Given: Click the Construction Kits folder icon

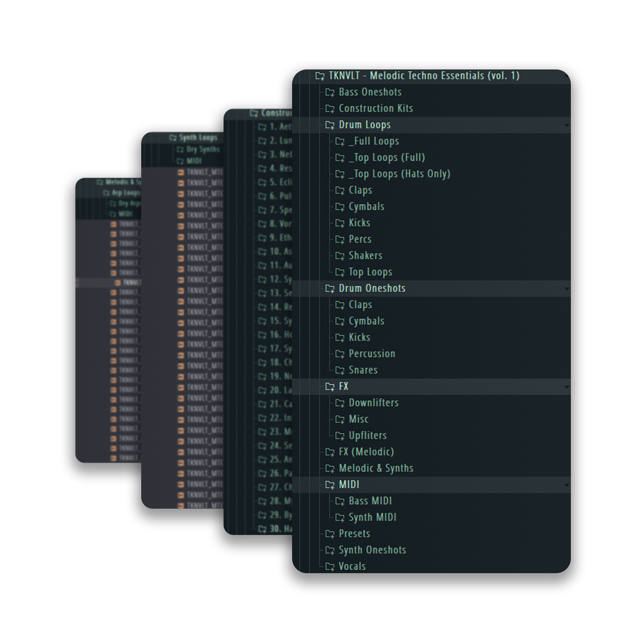Looking at the screenshot, I should [x=330, y=109].
